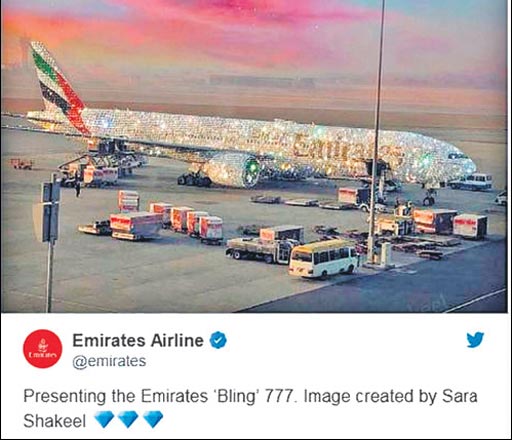
Task: Select the middle diamond emoji
Action: click(128, 419)
